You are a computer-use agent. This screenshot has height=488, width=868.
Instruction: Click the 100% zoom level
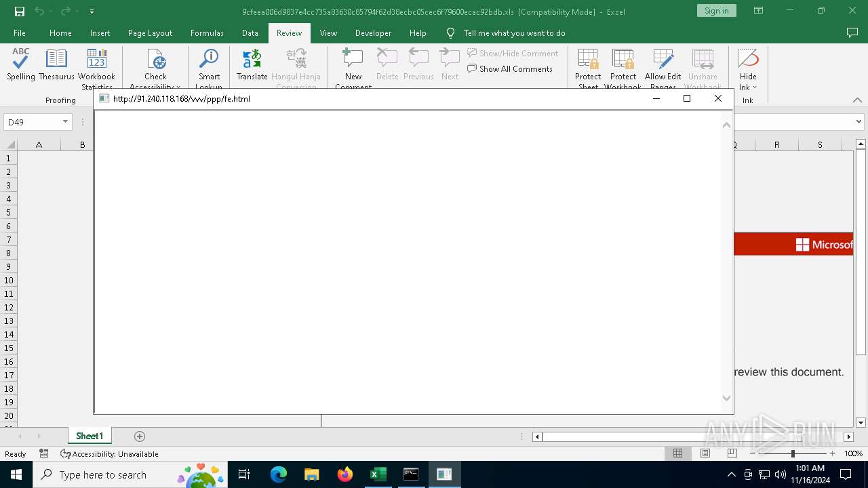pos(853,454)
